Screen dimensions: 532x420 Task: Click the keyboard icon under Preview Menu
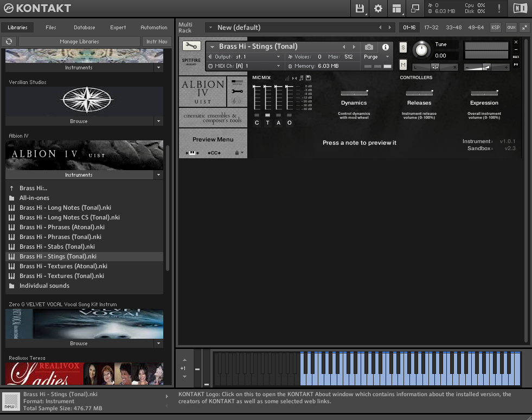click(x=192, y=153)
